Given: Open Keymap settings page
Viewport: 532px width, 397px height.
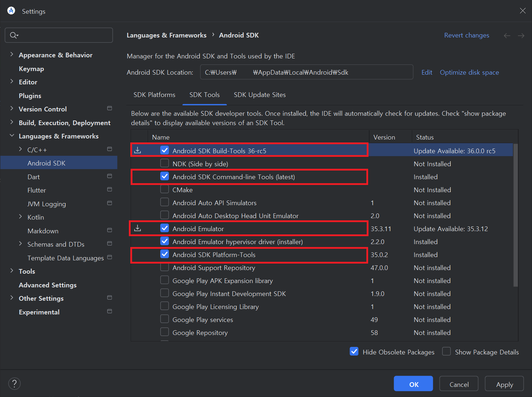Looking at the screenshot, I should pos(31,69).
